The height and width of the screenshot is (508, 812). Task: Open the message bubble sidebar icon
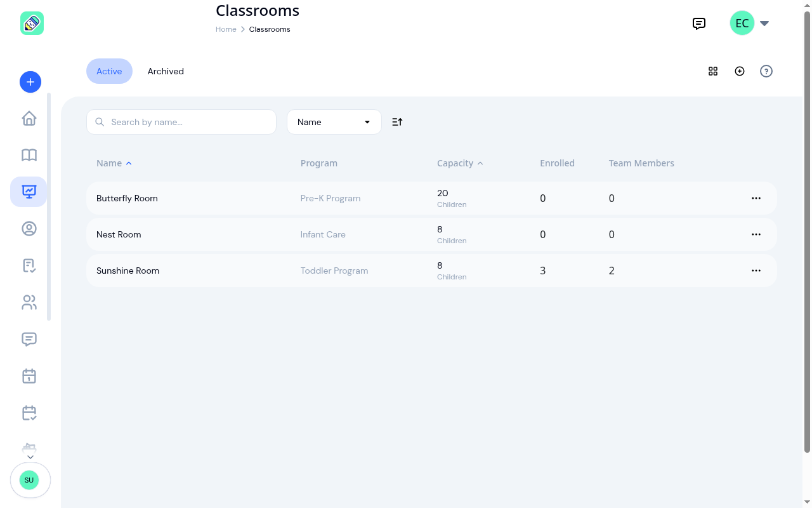coord(29,339)
